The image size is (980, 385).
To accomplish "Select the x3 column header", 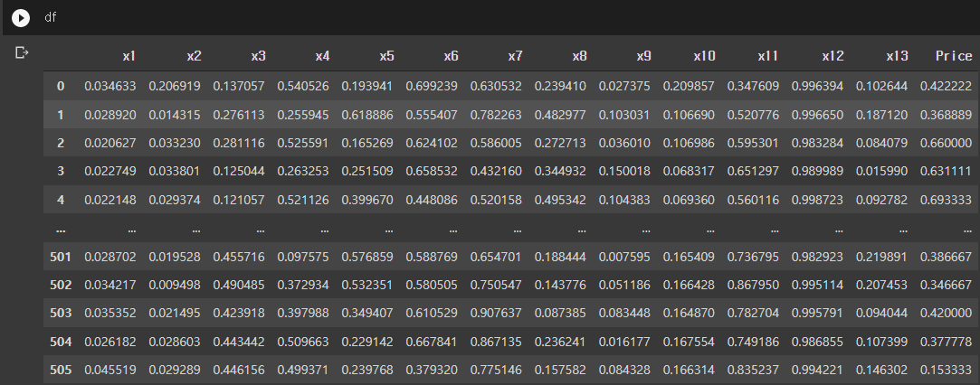I will click(x=258, y=56).
